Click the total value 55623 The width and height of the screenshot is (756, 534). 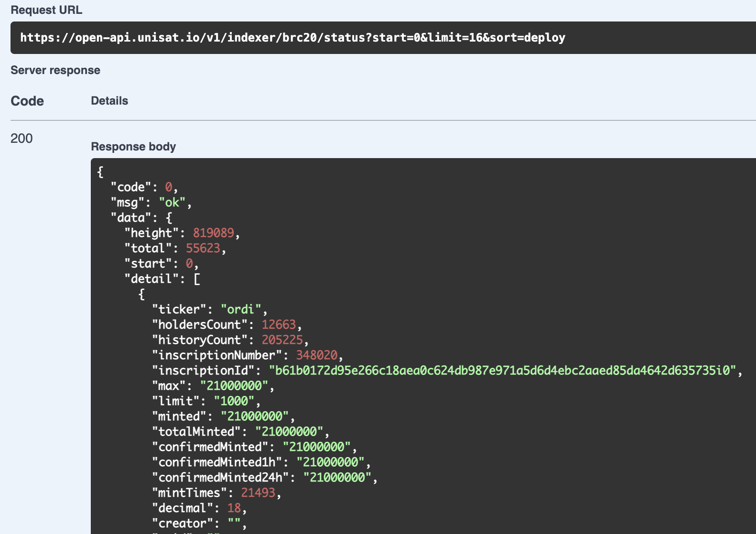[203, 248]
